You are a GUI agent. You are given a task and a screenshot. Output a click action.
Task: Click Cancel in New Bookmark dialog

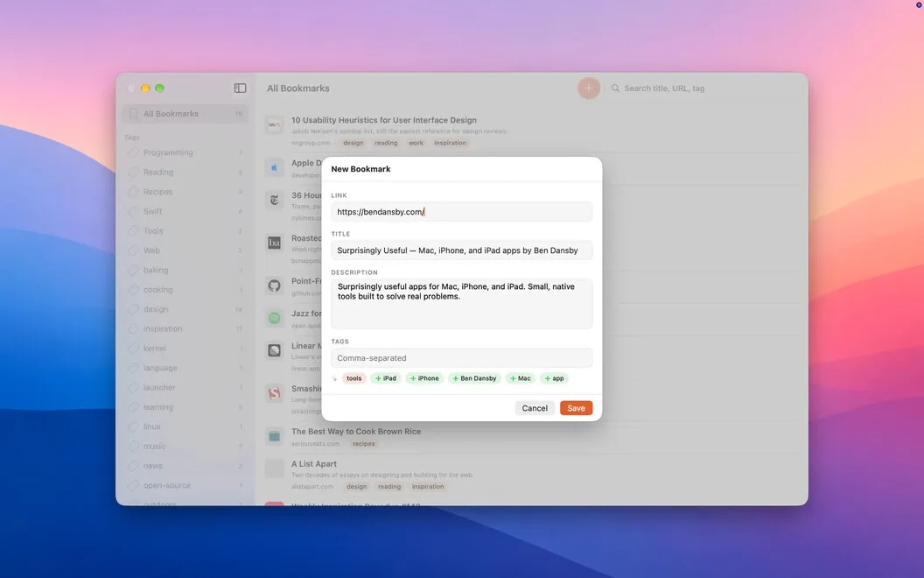click(535, 408)
